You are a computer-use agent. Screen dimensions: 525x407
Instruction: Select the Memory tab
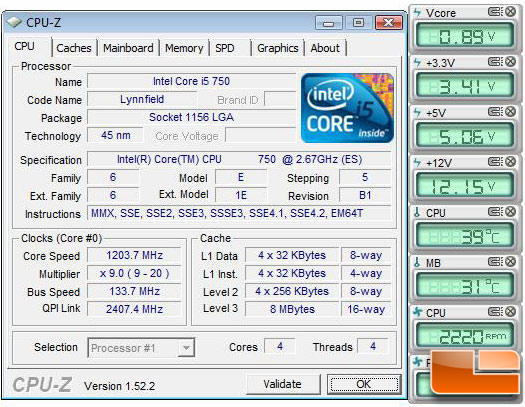(184, 48)
